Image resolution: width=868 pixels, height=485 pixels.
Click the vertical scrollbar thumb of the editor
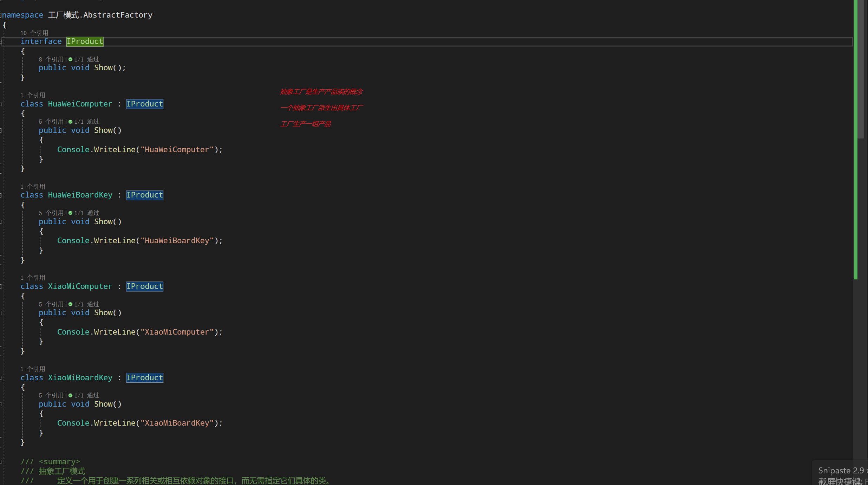pyautogui.click(x=860, y=69)
